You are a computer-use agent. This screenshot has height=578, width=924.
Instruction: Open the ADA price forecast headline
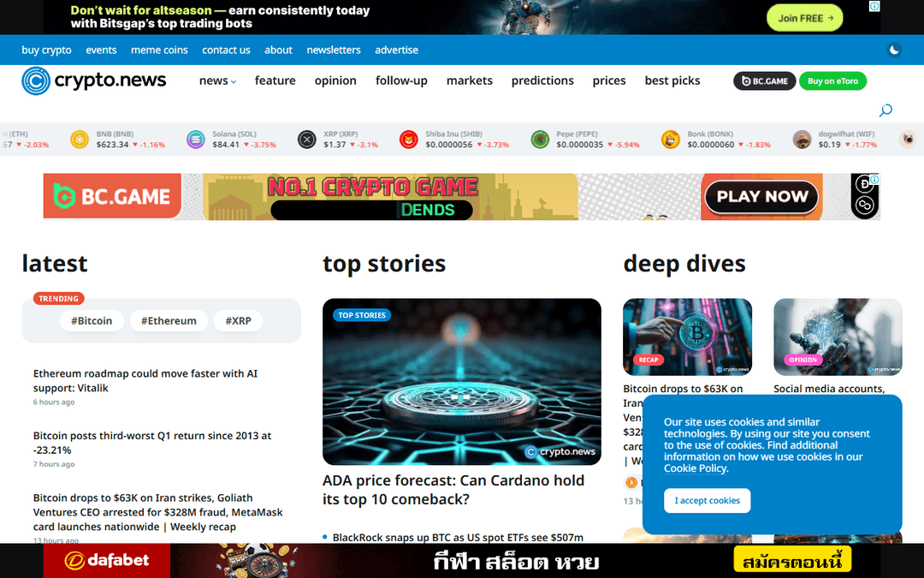[453, 490]
